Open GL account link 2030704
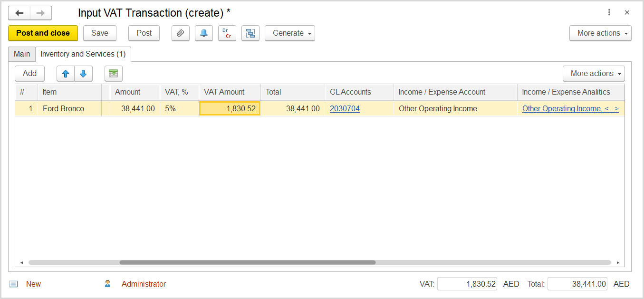644x299 pixels. [345, 109]
